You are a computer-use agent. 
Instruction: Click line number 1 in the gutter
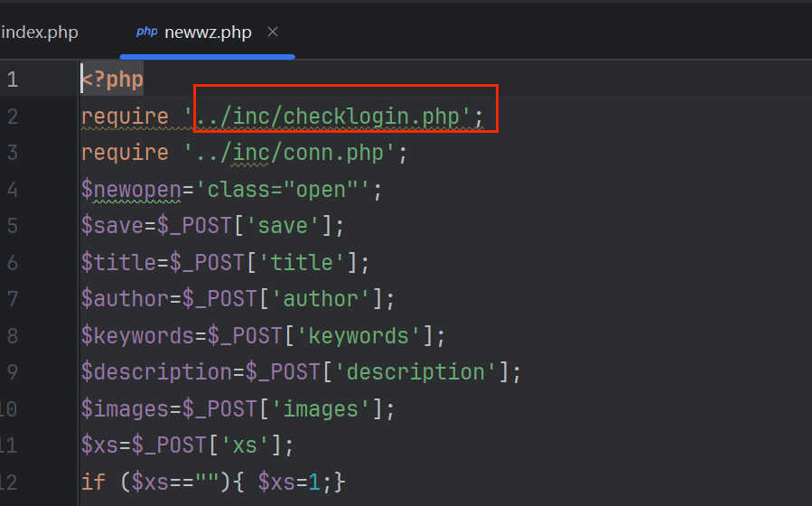pos(12,80)
